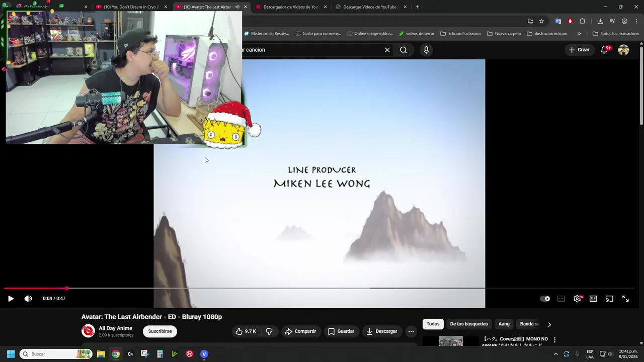Open the Chrome three-dot menu
This screenshot has height=362, width=644.
(636, 21)
